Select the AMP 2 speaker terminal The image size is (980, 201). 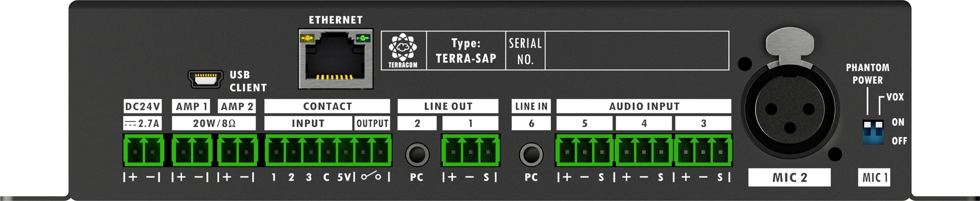pos(237,151)
